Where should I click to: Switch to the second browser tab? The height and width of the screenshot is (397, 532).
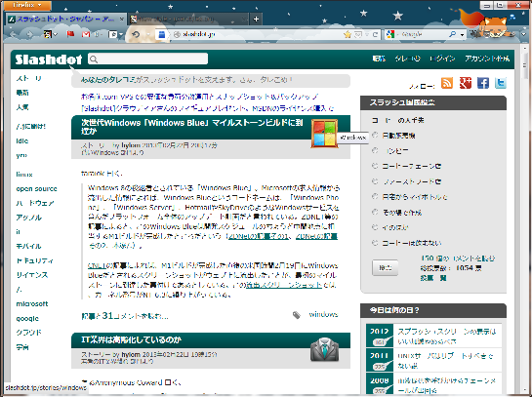pos(188,19)
